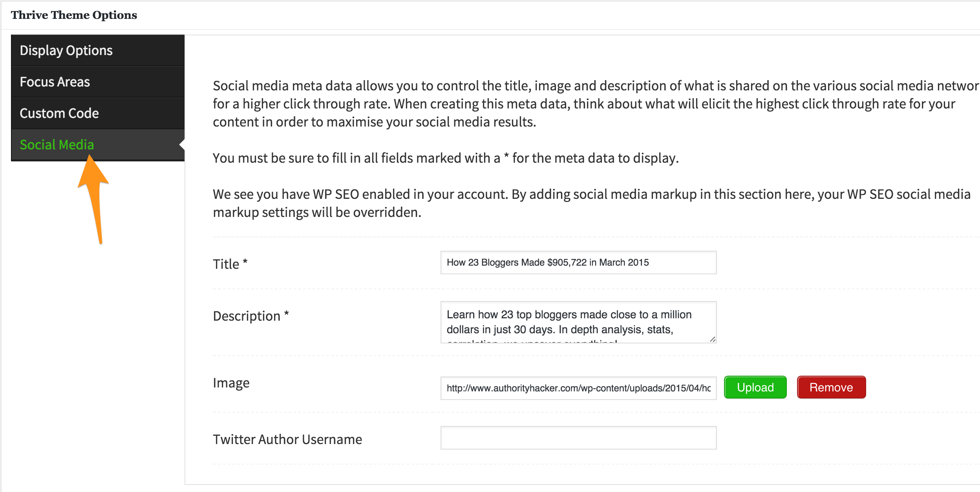Open the Display Options menu section
This screenshot has width=980, height=492.
[x=98, y=50]
